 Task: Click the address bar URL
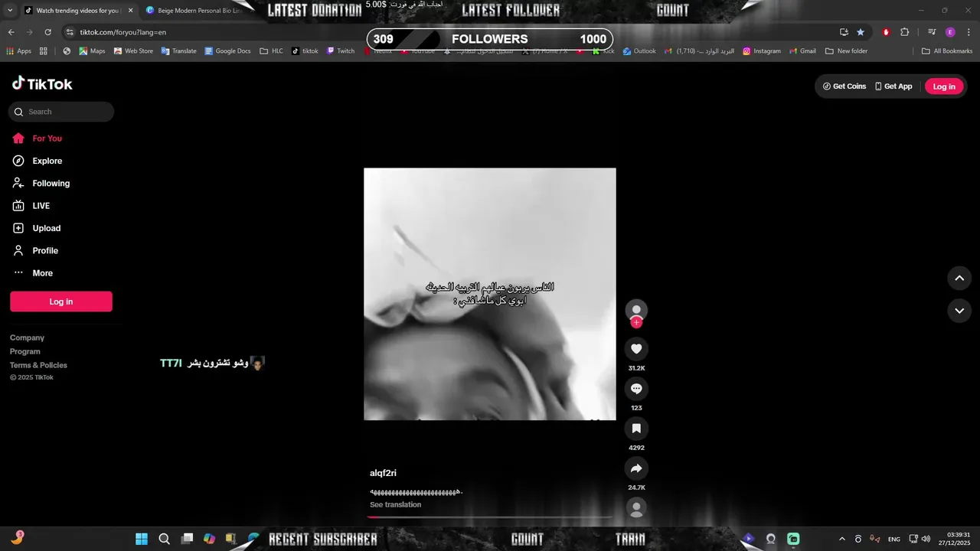coord(122,32)
